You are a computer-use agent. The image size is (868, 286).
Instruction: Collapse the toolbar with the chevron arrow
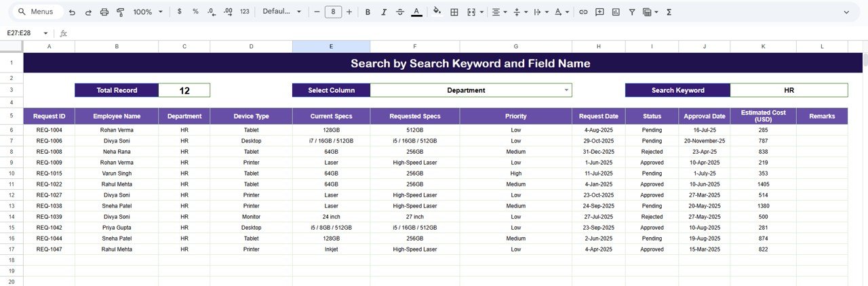(846, 12)
